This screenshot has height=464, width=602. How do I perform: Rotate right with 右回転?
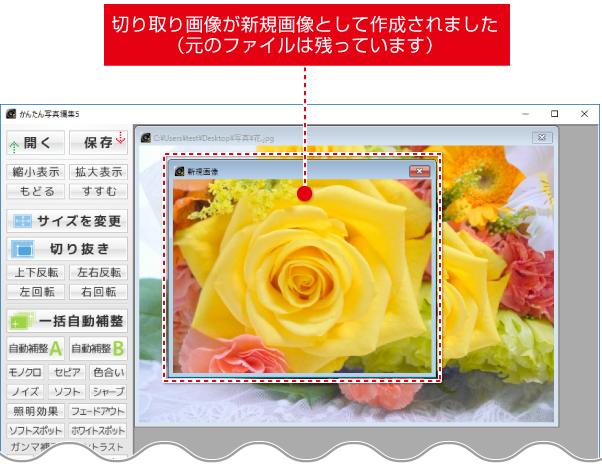[x=98, y=292]
